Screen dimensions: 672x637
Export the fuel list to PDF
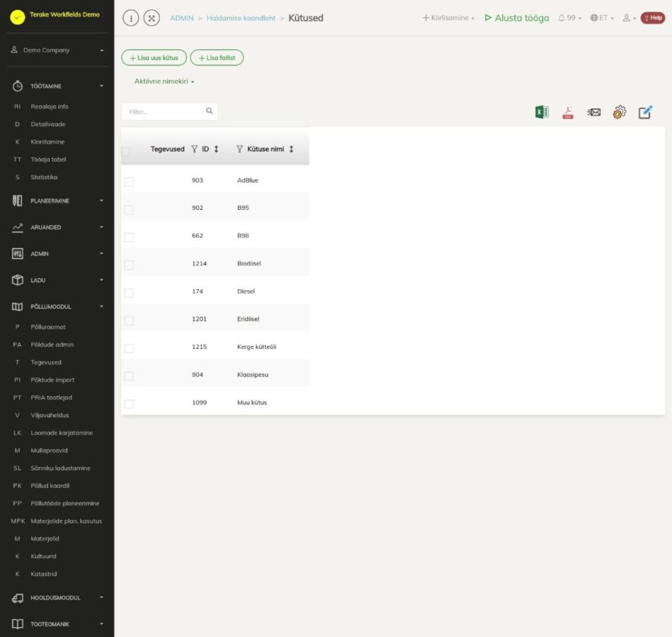pyautogui.click(x=568, y=112)
